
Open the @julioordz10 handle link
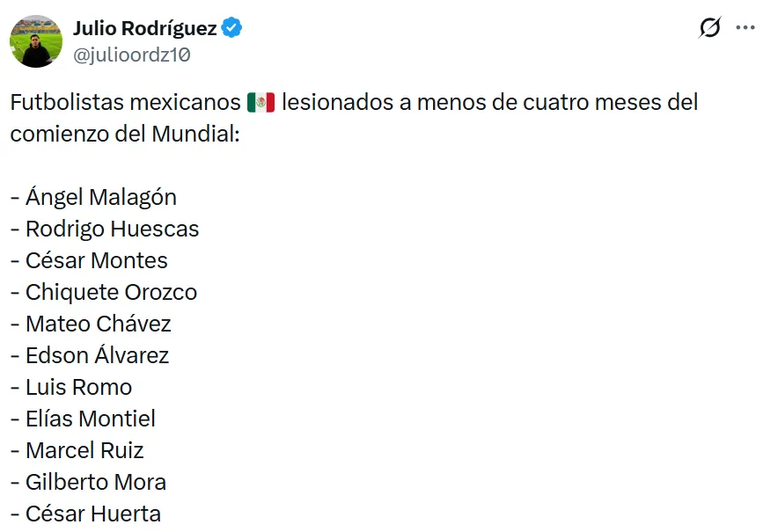pyautogui.click(x=132, y=55)
